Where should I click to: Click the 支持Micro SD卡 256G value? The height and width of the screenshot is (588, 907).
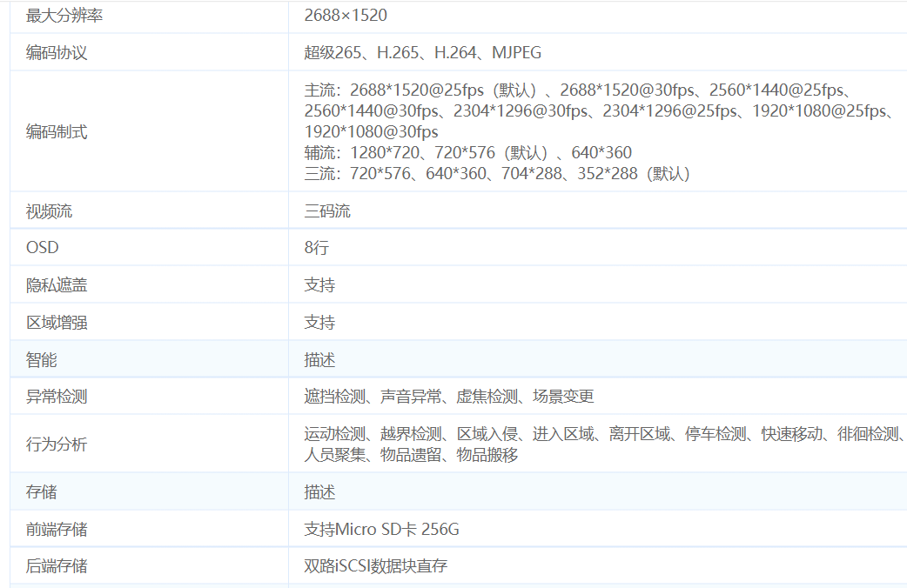pyautogui.click(x=381, y=530)
